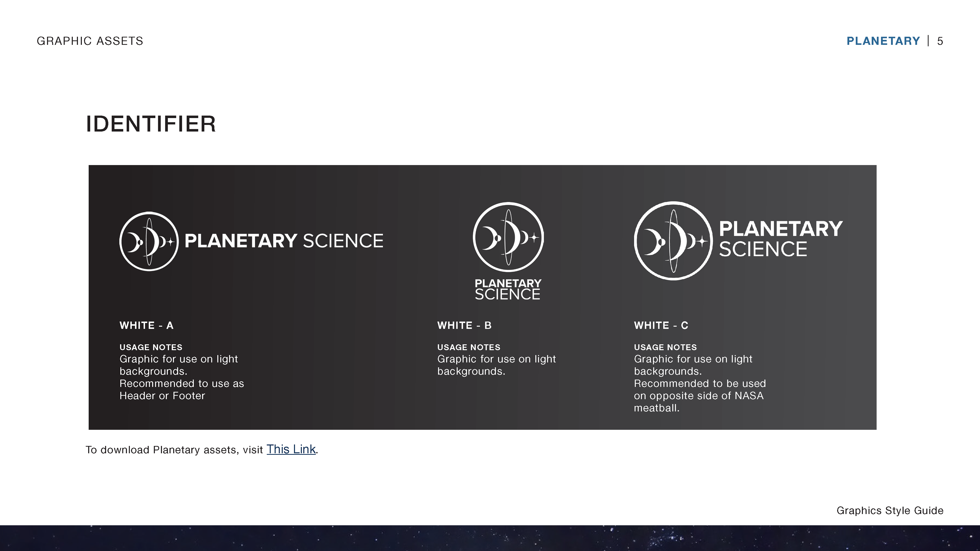
Task: Select the WHITE - C label
Action: (x=661, y=325)
